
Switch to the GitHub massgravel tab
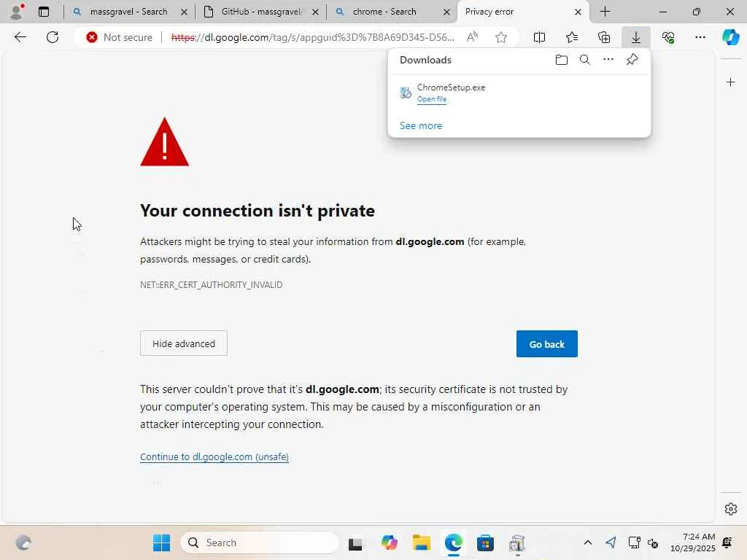pyautogui.click(x=260, y=12)
